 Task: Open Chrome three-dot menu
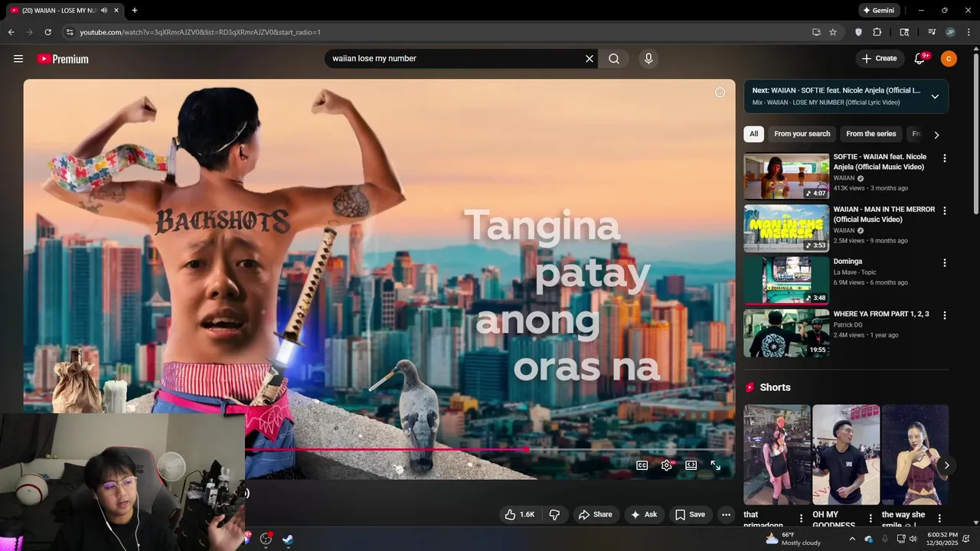(968, 32)
